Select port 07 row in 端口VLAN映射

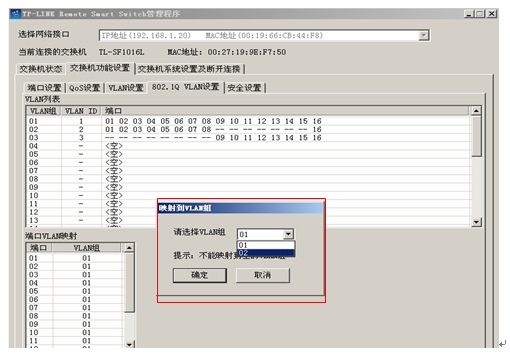tap(75, 308)
